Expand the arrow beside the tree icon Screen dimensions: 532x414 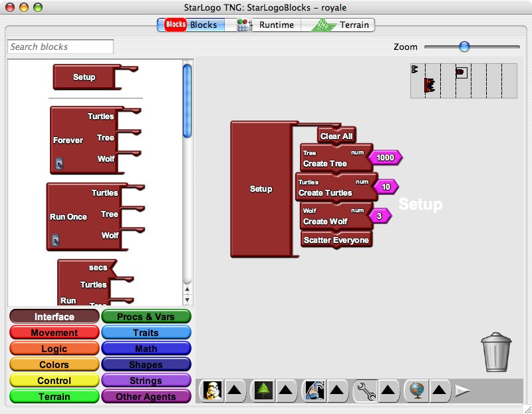click(286, 391)
